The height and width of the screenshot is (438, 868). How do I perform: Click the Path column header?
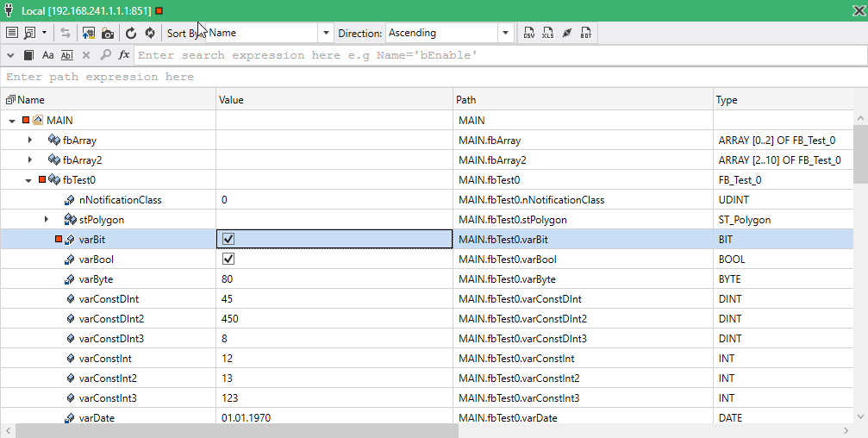(x=583, y=100)
